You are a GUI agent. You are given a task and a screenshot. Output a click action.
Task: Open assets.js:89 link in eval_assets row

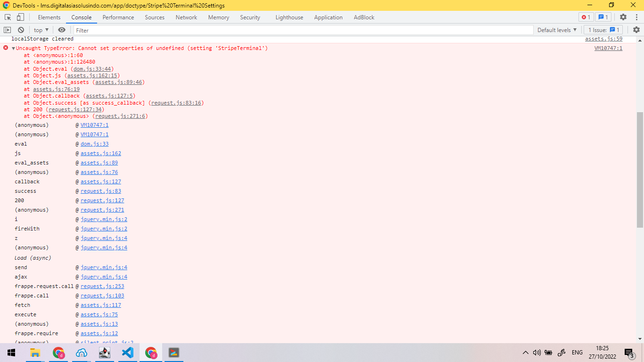(99, 163)
